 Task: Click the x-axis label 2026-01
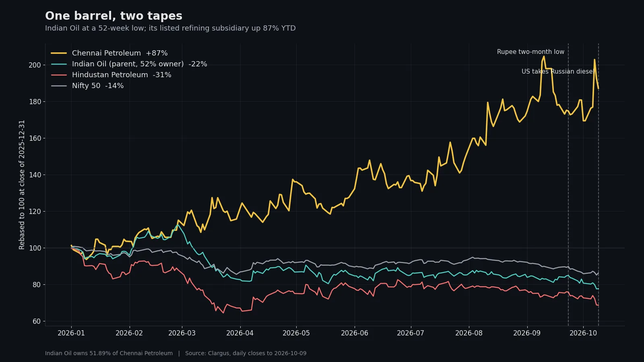71,333
